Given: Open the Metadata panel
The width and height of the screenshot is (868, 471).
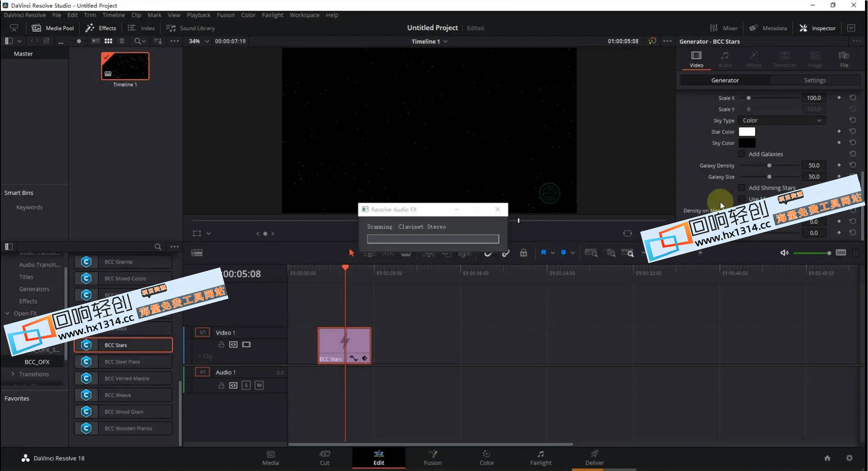Looking at the screenshot, I should click(x=768, y=28).
